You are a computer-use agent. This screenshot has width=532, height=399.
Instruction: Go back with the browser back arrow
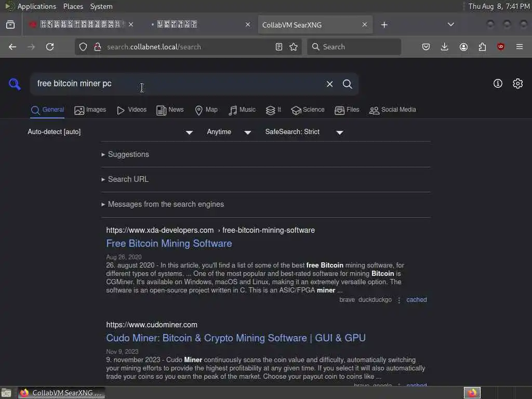pos(12,47)
